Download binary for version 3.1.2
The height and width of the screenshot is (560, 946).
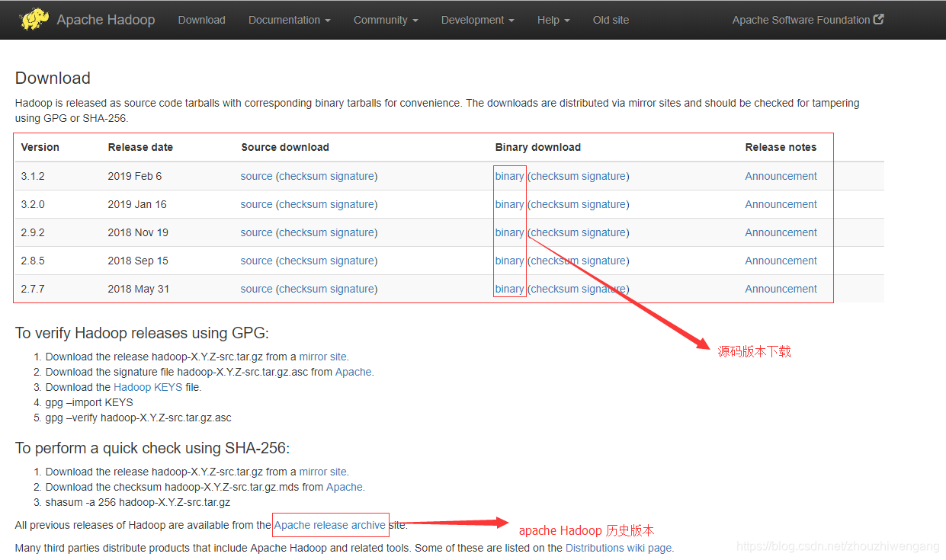509,176
